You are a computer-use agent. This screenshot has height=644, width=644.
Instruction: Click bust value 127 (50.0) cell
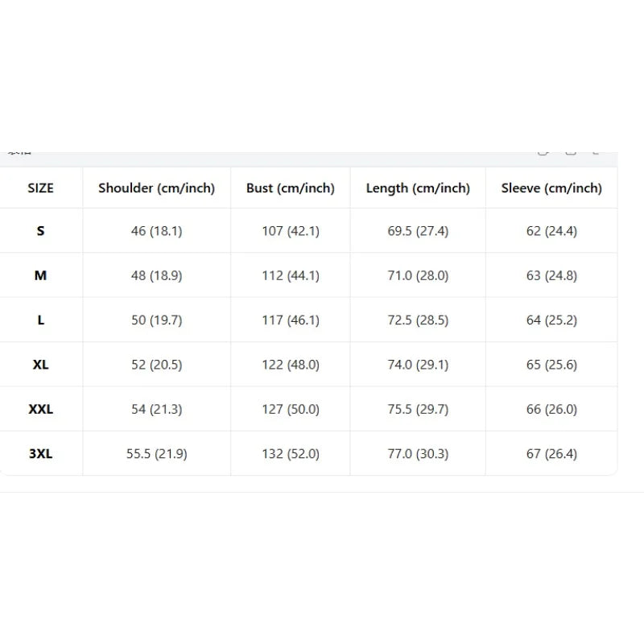[291, 409]
